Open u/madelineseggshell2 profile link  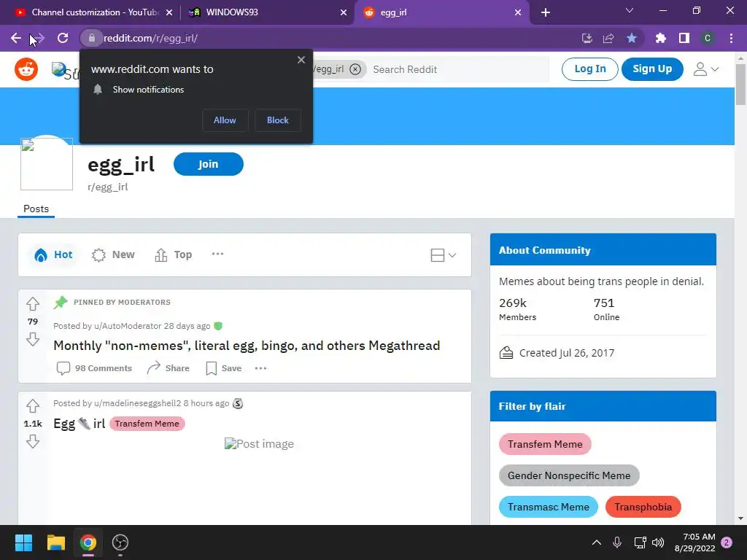click(138, 403)
